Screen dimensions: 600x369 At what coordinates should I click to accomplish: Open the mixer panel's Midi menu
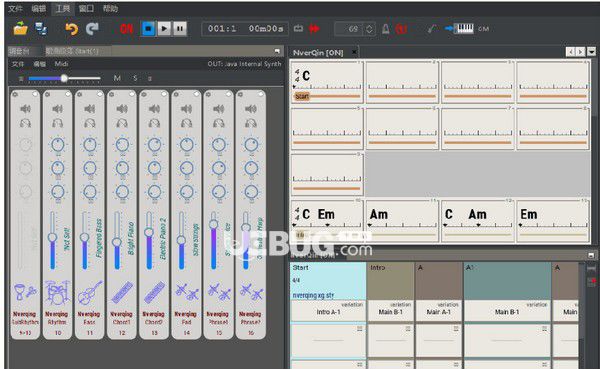(x=61, y=64)
